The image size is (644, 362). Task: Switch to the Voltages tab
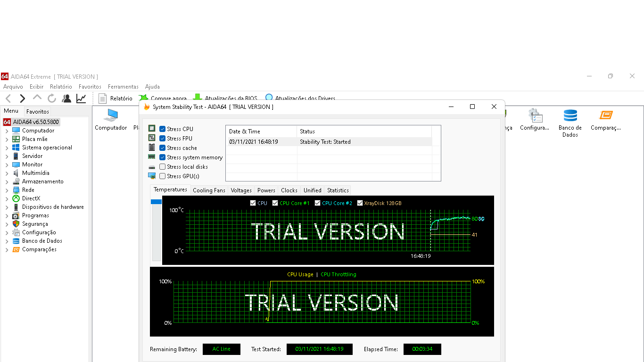[x=241, y=190]
